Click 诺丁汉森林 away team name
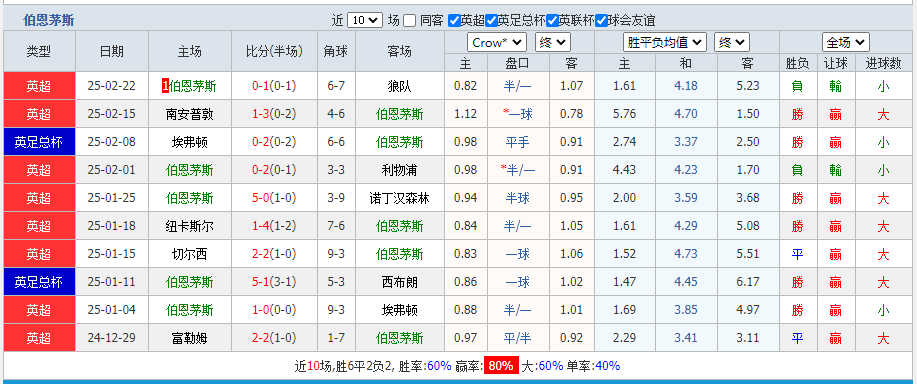Image resolution: width=917 pixels, height=384 pixels. [399, 198]
